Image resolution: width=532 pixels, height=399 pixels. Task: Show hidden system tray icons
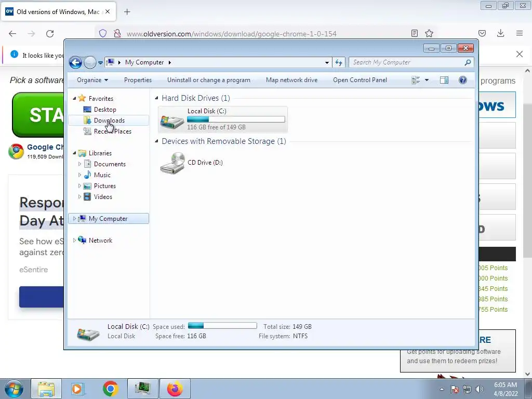[442, 390]
